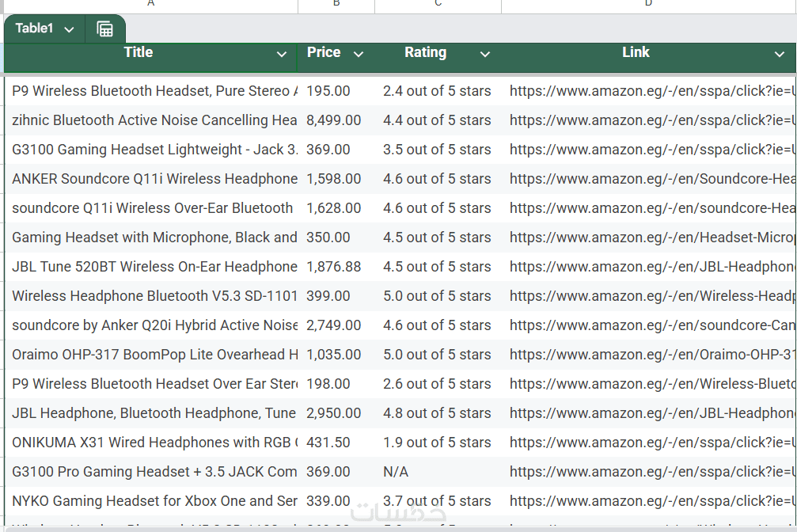
Task: Open the ANKER Soundcore Q11i Amazon link
Action: 651,179
